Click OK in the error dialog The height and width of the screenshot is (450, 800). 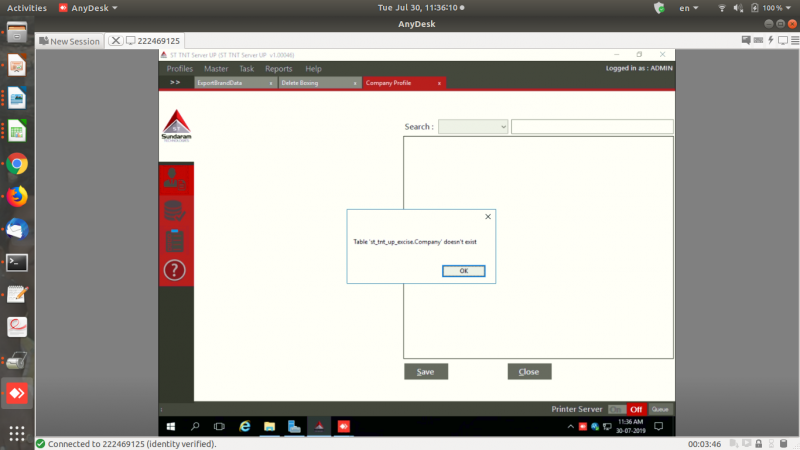click(463, 271)
